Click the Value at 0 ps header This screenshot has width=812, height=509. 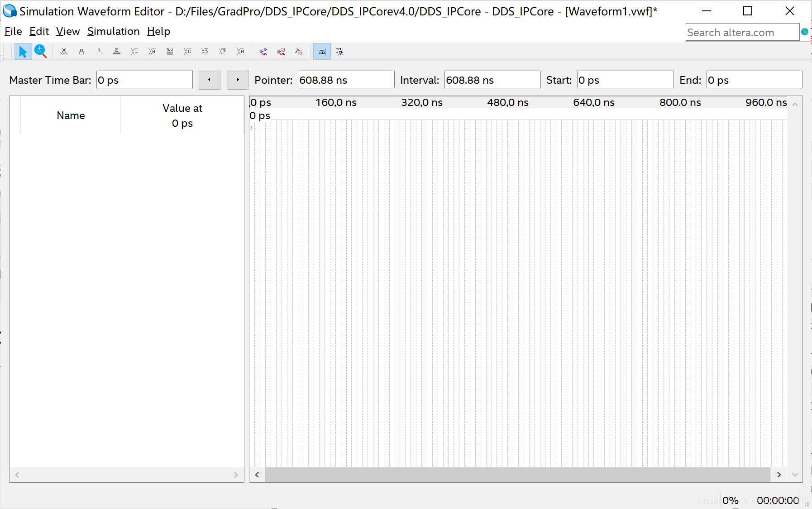(182, 115)
